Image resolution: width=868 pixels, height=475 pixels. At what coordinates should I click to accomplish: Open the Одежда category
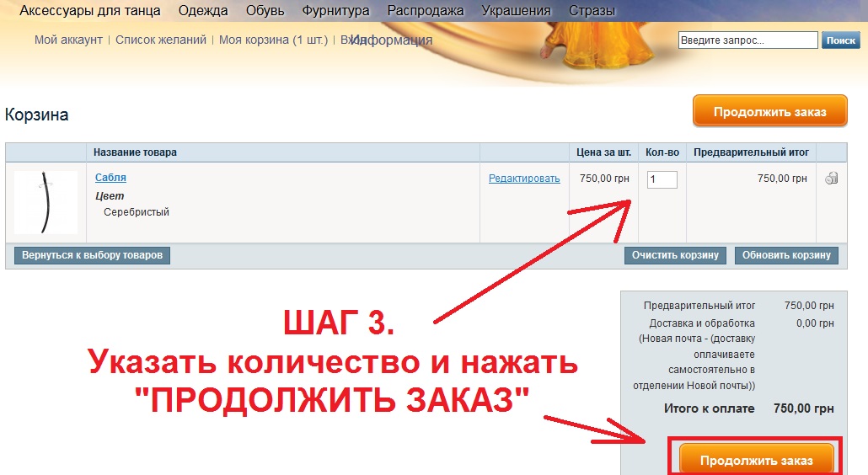coord(203,11)
